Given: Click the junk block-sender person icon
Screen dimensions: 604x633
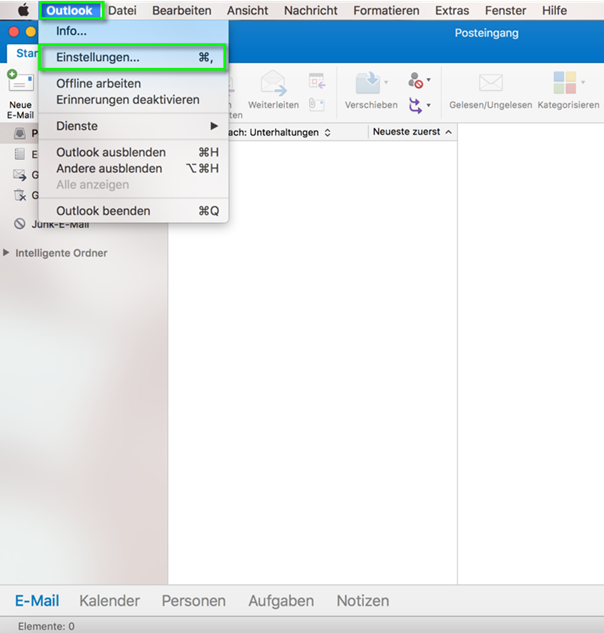Looking at the screenshot, I should [415, 80].
